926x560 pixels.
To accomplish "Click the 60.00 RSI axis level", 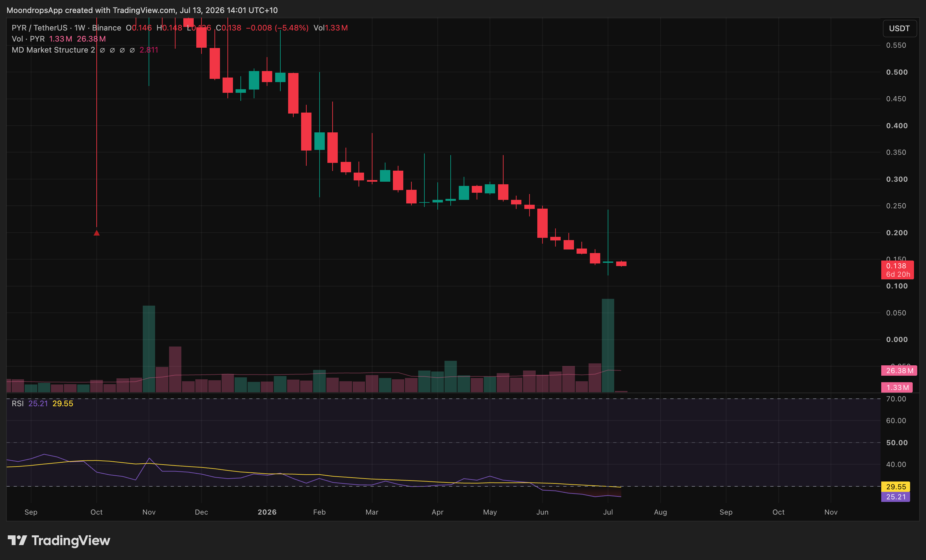I will [x=896, y=420].
